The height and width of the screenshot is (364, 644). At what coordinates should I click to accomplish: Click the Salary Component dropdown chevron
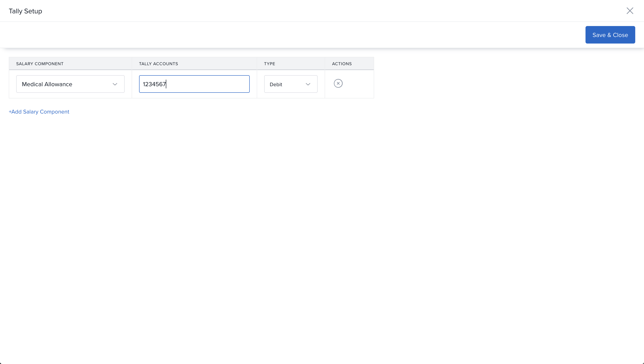(x=115, y=84)
